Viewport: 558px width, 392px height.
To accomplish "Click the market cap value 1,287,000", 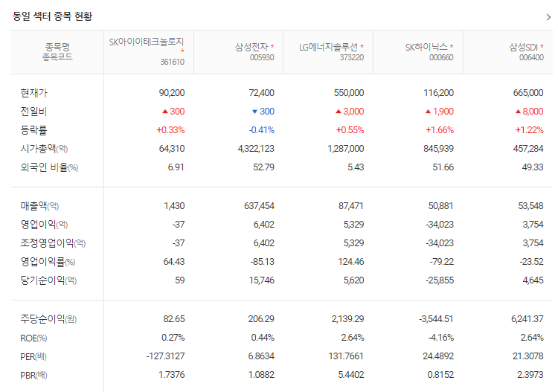I will click(x=345, y=148).
